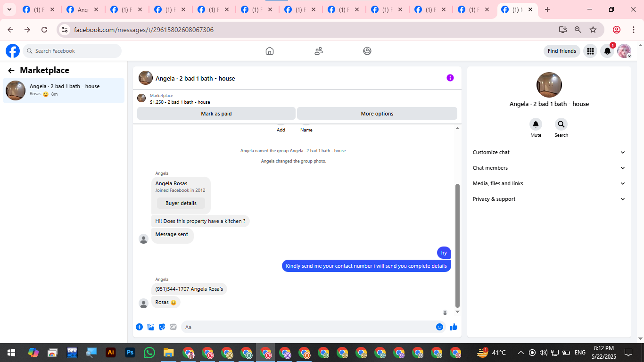644x362 pixels.
Task: Open the Friends icon in top navigation
Action: 319,51
